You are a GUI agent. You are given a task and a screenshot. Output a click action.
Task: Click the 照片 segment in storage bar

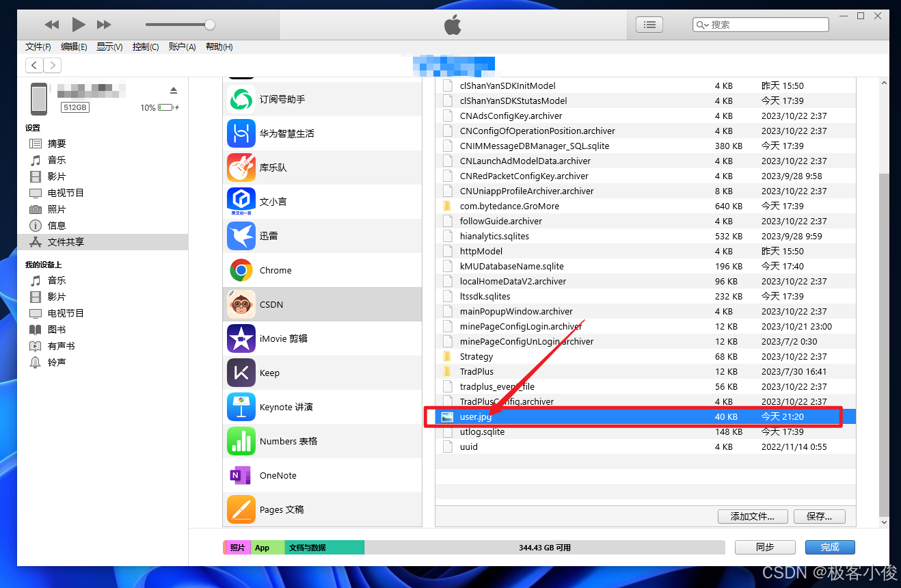[x=238, y=548]
